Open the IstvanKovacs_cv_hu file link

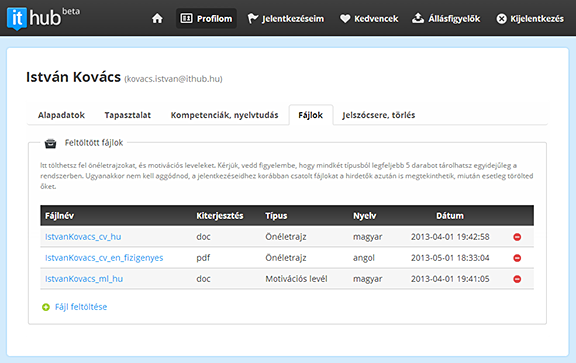coord(83,237)
